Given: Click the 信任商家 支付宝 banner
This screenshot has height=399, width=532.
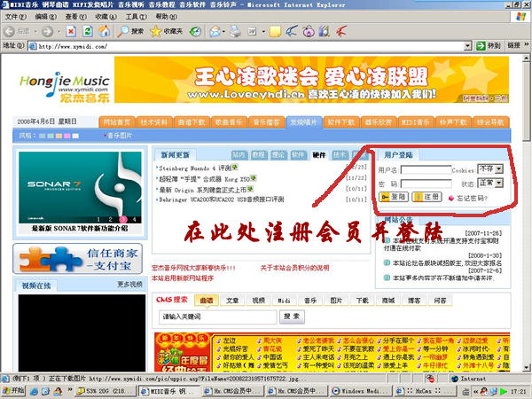Looking at the screenshot, I should pyautogui.click(x=78, y=259).
